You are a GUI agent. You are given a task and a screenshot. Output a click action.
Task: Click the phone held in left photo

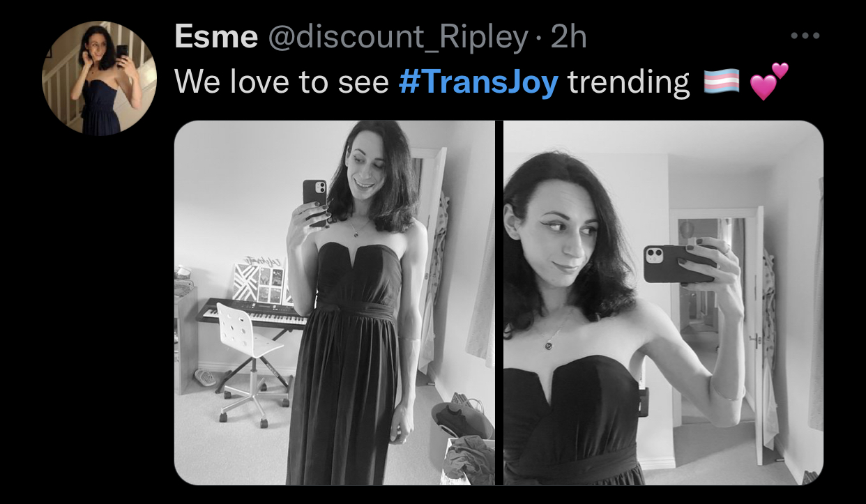coord(315,200)
